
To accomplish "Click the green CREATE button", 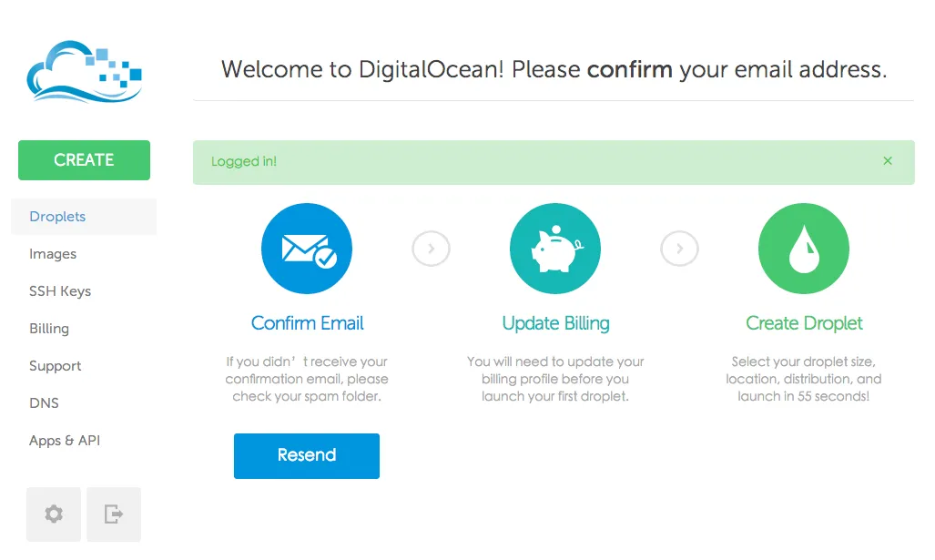I will 84,159.
